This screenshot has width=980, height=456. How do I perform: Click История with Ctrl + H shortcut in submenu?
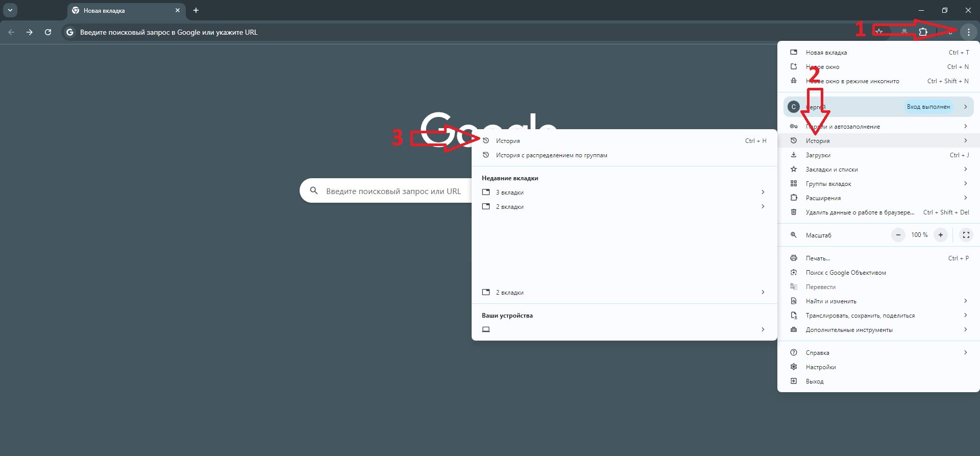tap(624, 140)
